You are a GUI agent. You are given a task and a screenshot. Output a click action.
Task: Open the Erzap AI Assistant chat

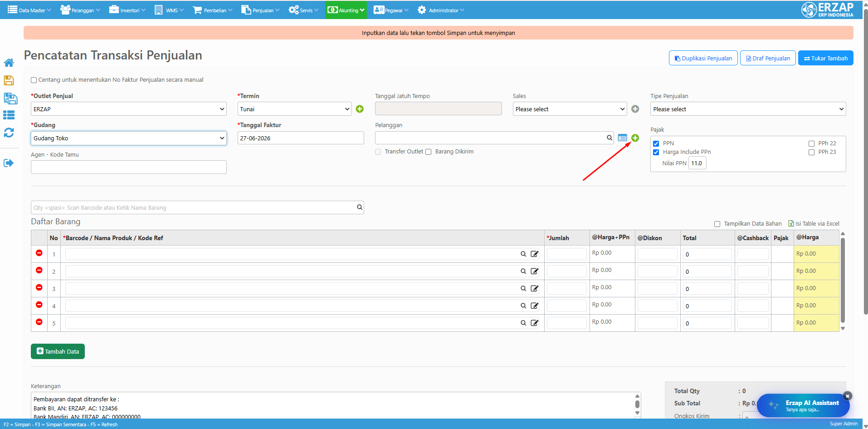coord(803,405)
